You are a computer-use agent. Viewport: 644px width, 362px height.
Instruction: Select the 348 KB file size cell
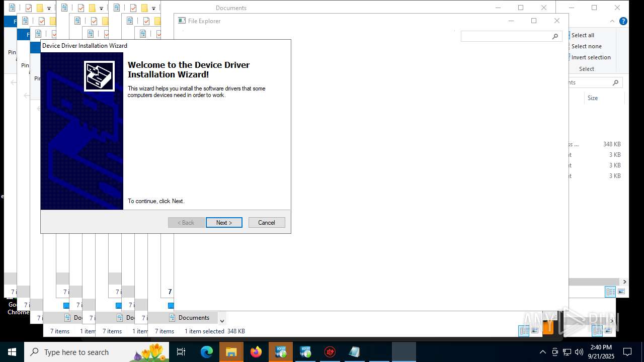[612, 144]
